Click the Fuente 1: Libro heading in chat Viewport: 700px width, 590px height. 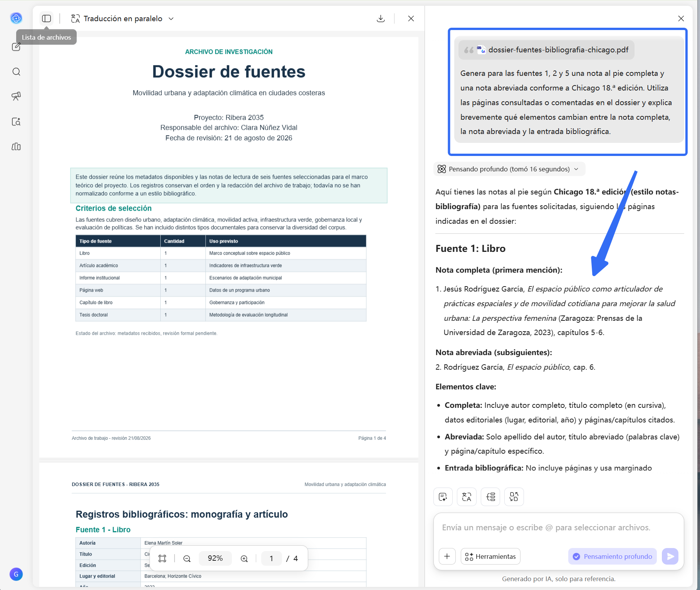coord(470,248)
